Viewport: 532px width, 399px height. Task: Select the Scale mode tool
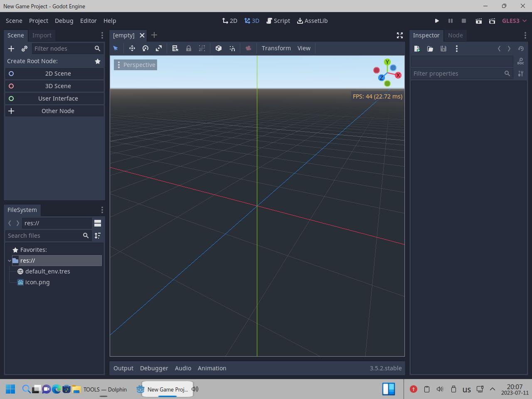159,48
